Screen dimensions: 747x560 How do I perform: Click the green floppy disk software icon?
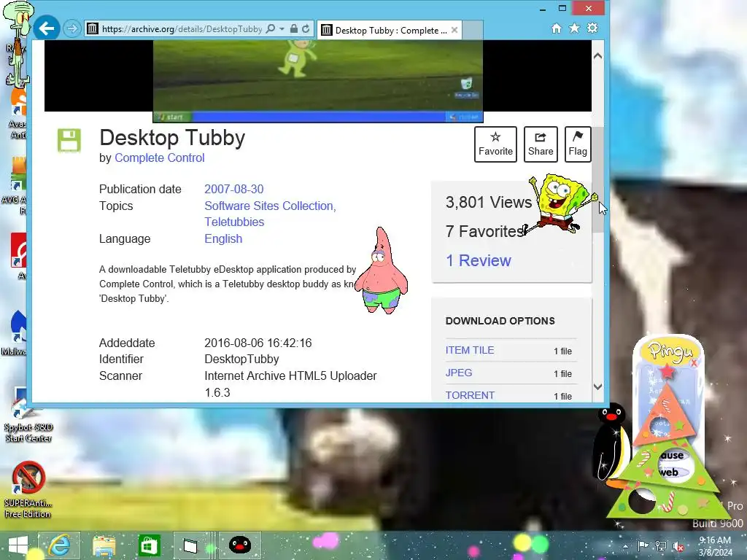tap(69, 141)
